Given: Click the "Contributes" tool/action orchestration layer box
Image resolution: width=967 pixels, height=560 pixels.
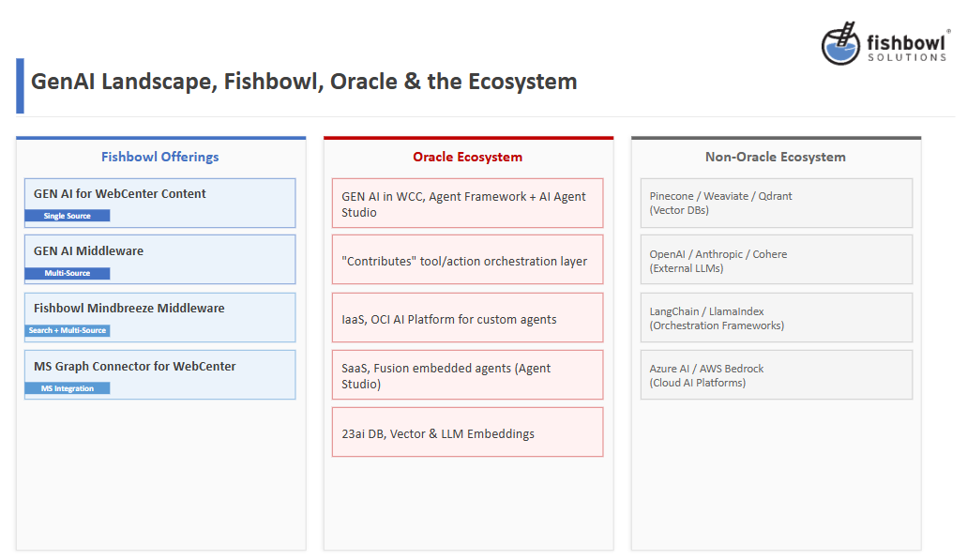Looking at the screenshot, I should (x=467, y=261).
